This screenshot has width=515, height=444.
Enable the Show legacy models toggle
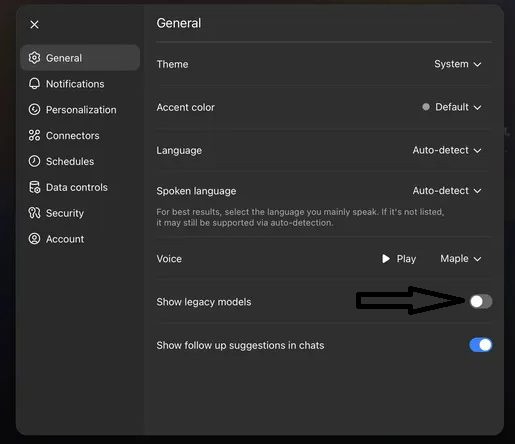point(481,302)
